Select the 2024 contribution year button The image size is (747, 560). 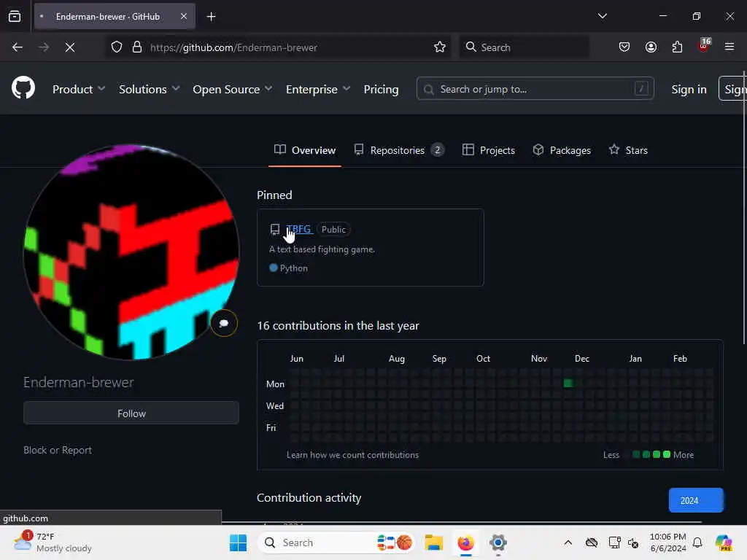point(695,500)
